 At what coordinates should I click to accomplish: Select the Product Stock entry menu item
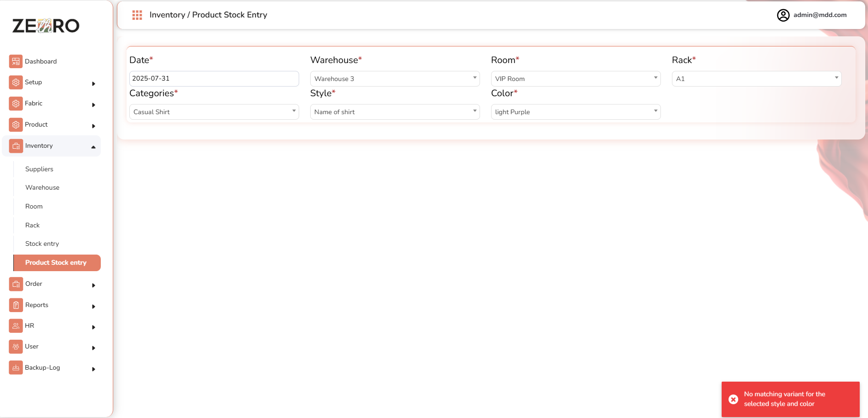[56, 262]
